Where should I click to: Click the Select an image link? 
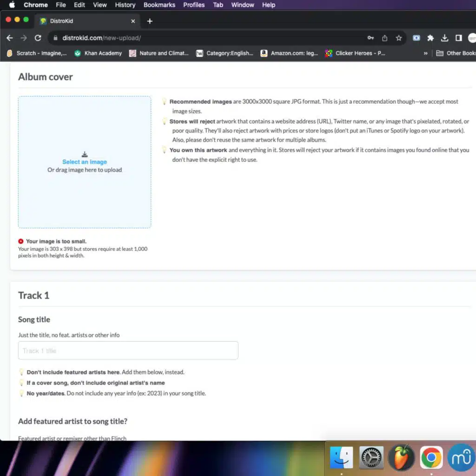(85, 162)
